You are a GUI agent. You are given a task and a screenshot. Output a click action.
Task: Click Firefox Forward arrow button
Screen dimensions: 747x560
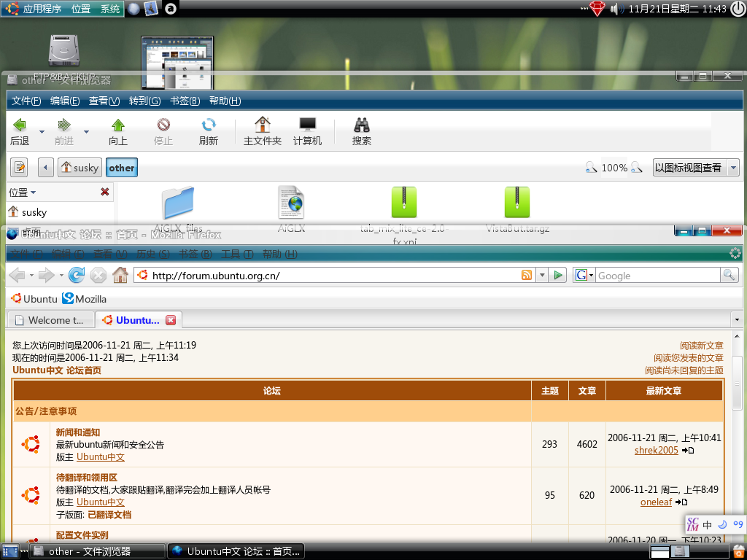(x=46, y=275)
